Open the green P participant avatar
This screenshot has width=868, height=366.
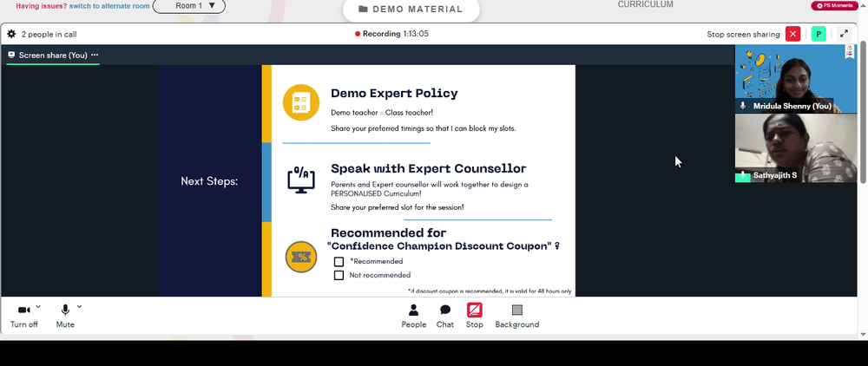(x=819, y=35)
